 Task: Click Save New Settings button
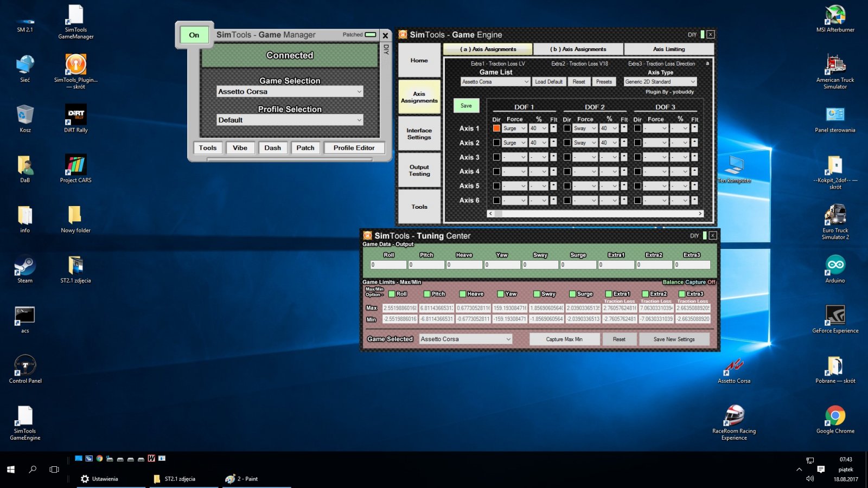click(x=674, y=339)
